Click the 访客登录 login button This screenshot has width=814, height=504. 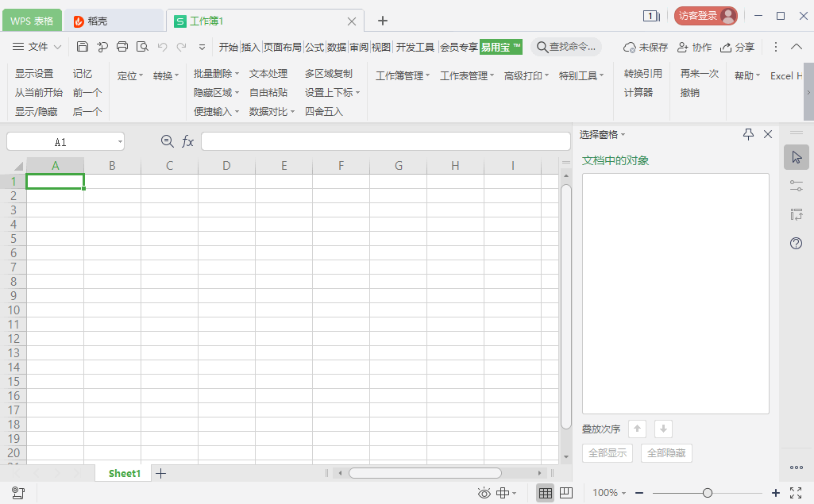tap(705, 16)
